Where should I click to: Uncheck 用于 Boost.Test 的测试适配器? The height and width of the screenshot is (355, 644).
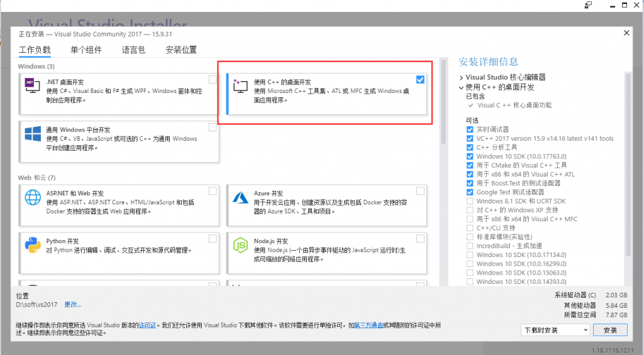[470, 183]
